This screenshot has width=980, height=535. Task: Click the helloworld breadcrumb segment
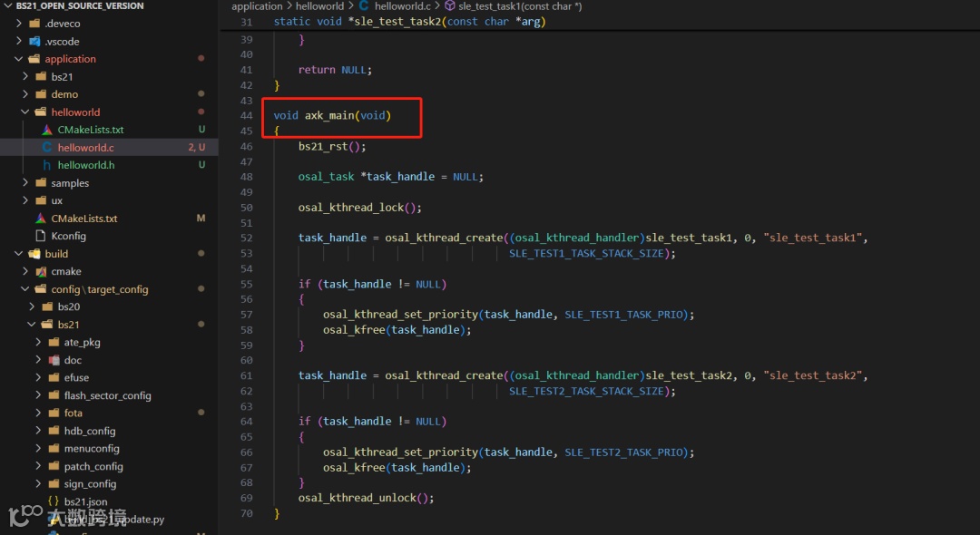pyautogui.click(x=319, y=5)
